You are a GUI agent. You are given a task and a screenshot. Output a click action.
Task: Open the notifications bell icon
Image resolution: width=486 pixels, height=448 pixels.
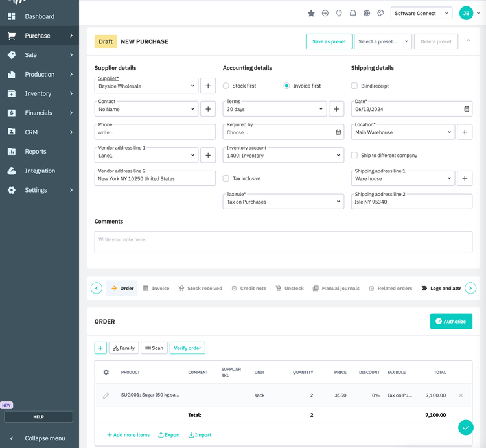pyautogui.click(x=353, y=13)
